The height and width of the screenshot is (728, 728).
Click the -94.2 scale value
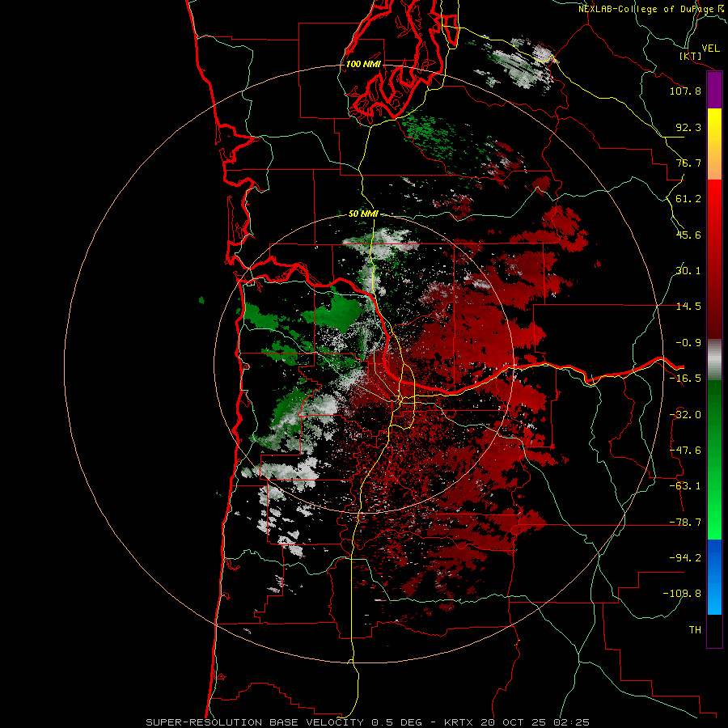(685, 557)
